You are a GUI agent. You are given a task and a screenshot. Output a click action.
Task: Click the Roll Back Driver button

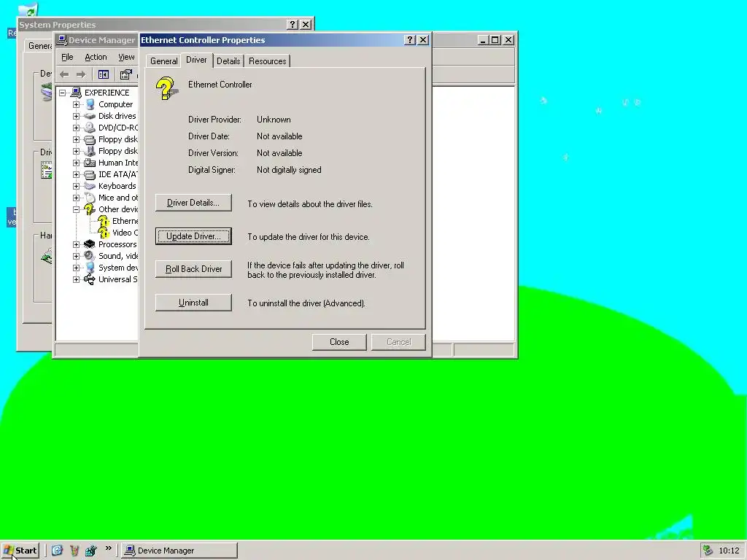(193, 269)
